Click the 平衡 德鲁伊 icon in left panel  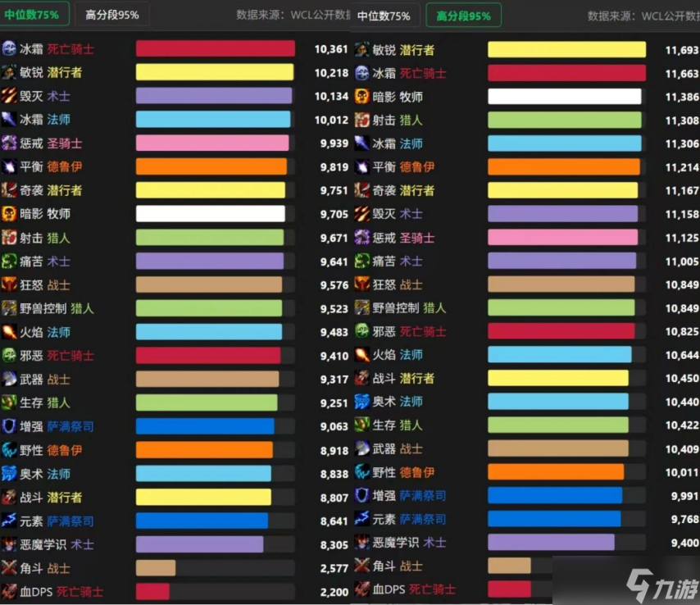point(9,166)
